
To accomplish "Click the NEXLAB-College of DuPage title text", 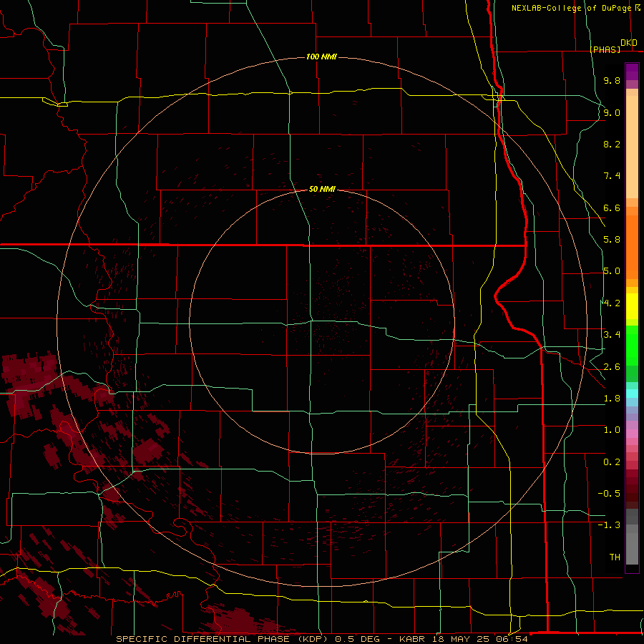I will [x=571, y=8].
